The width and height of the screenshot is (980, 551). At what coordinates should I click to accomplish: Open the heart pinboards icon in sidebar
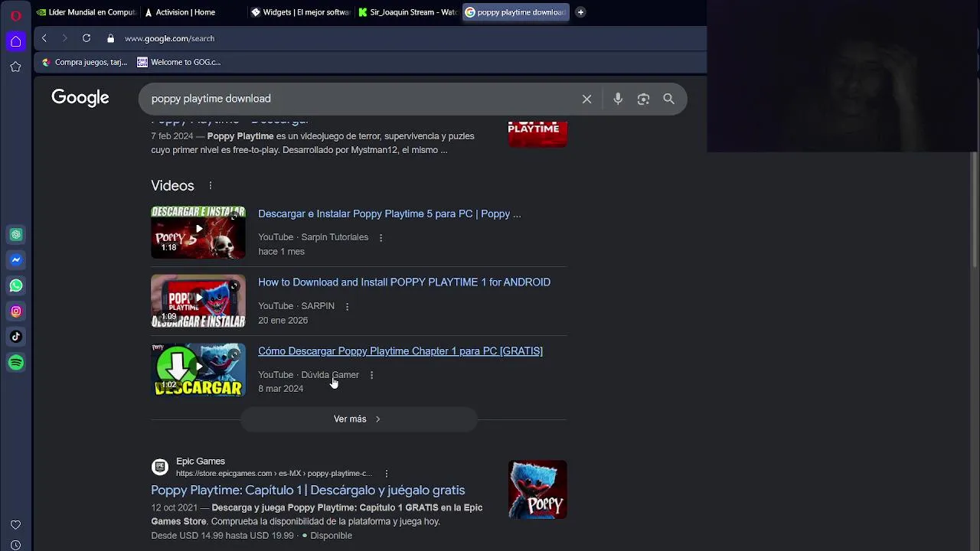tap(15, 525)
